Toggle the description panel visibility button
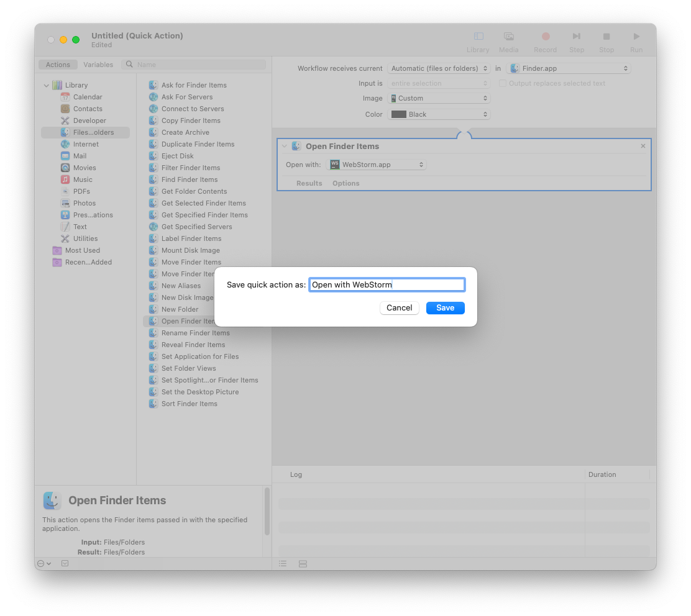Screen dimensions: 691x616 [x=65, y=564]
